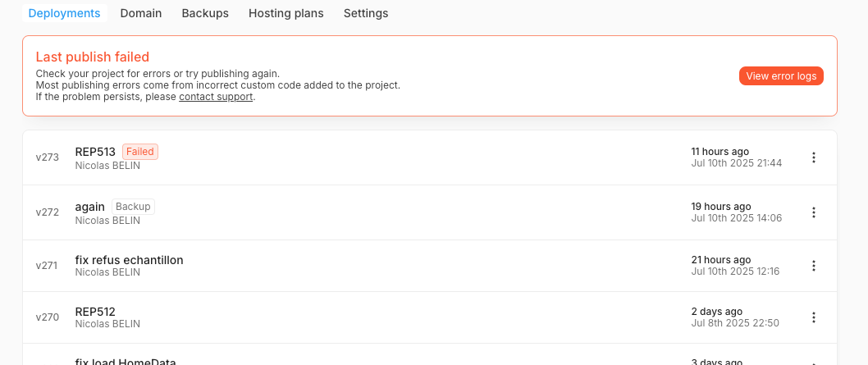Switch to the Settings tab
The width and height of the screenshot is (868, 365).
[x=366, y=13]
